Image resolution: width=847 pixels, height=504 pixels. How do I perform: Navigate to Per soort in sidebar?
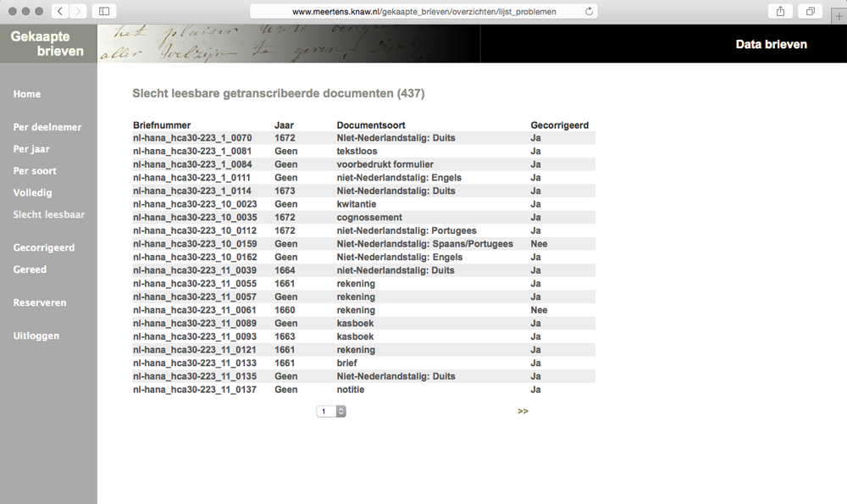(x=35, y=171)
